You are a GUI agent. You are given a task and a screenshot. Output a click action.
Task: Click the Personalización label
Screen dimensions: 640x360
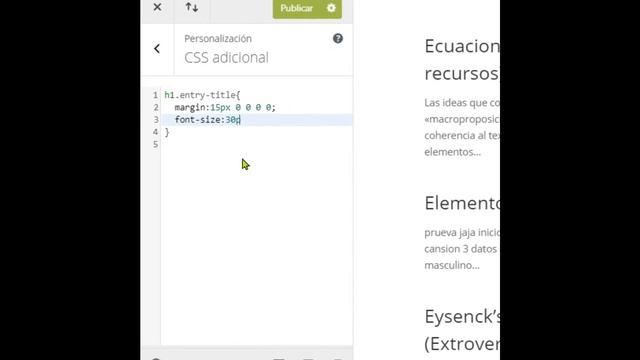[218, 38]
